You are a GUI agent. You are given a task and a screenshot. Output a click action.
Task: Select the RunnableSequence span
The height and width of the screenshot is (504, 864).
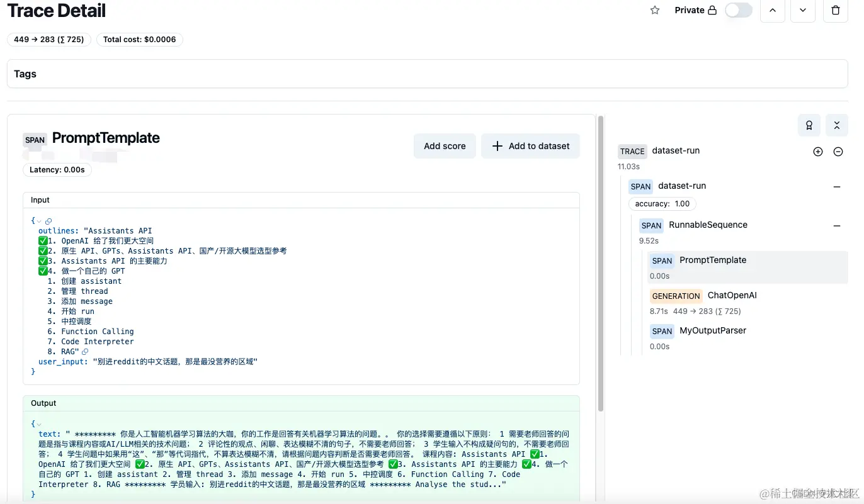tap(742, 232)
